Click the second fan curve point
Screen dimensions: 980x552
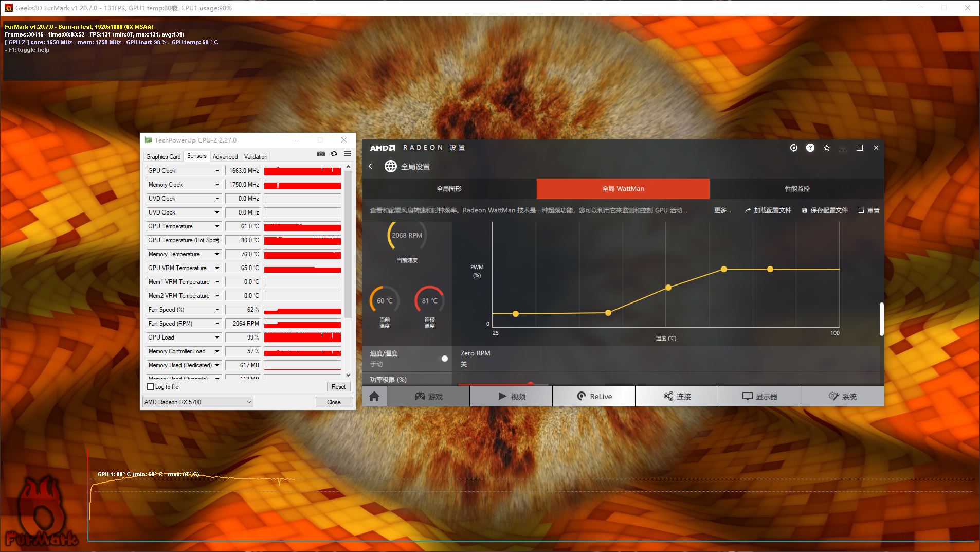click(x=608, y=313)
